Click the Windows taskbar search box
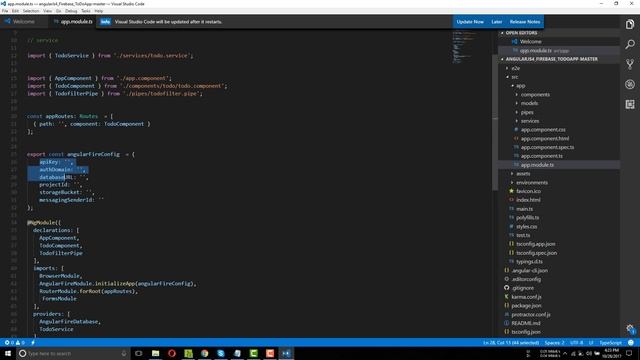 (73, 353)
